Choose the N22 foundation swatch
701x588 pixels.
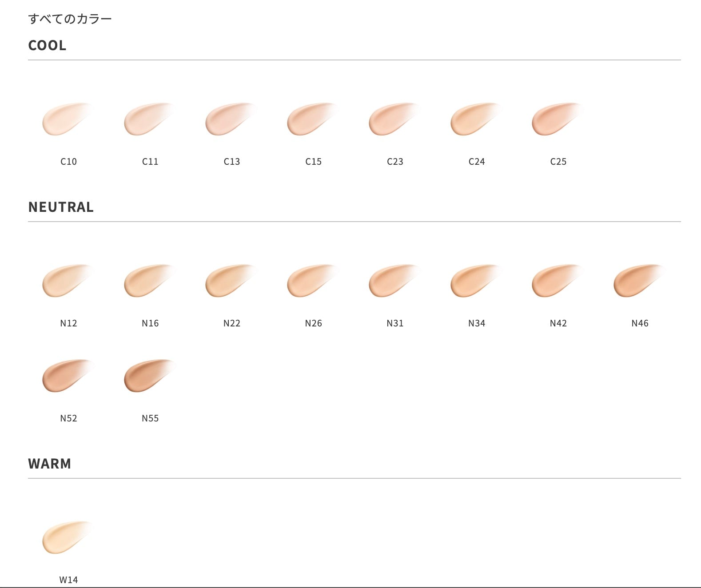227,282
